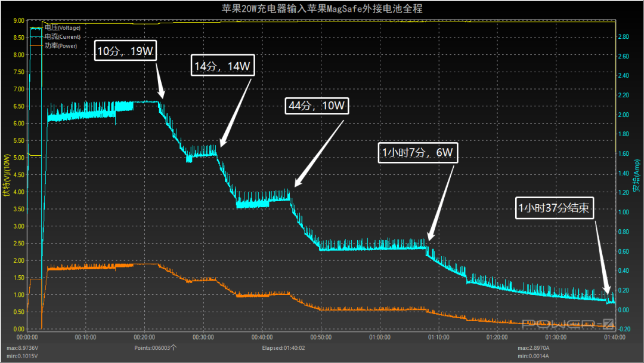Click the 安培(Amp) axis title
Screen dimensions: 644x363
[637, 176]
